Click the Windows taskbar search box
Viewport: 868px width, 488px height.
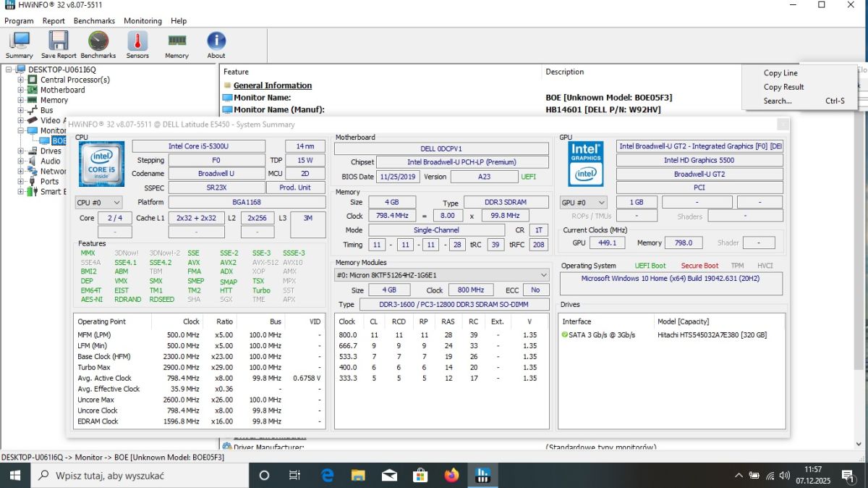pyautogui.click(x=140, y=476)
